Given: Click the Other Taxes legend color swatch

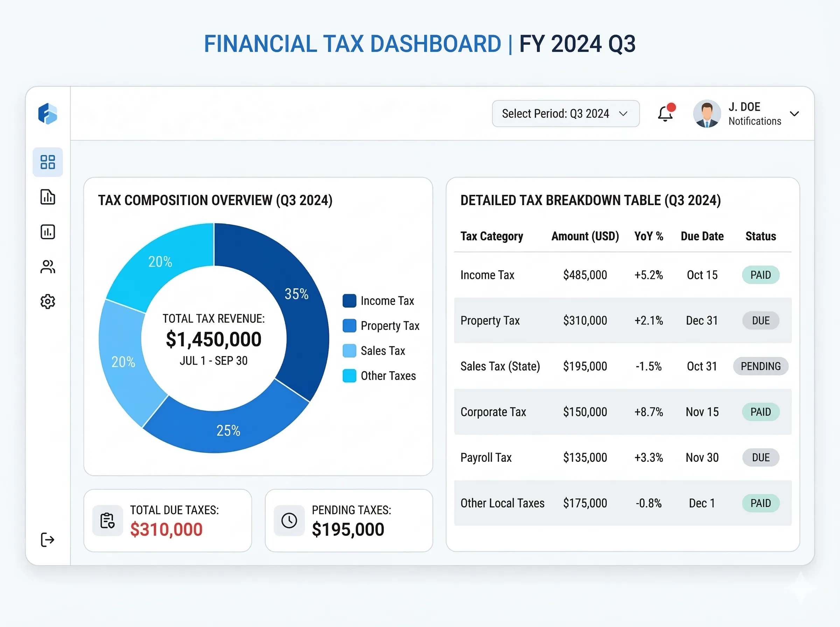Looking at the screenshot, I should click(x=349, y=376).
